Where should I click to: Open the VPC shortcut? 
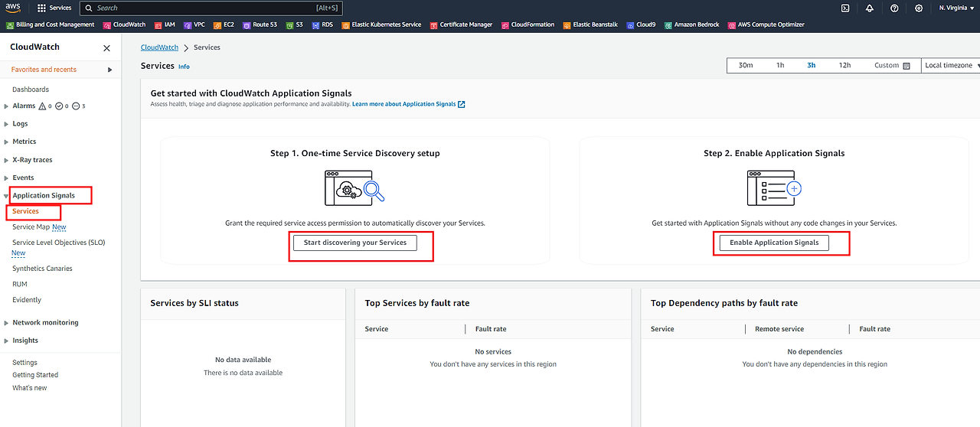(194, 24)
